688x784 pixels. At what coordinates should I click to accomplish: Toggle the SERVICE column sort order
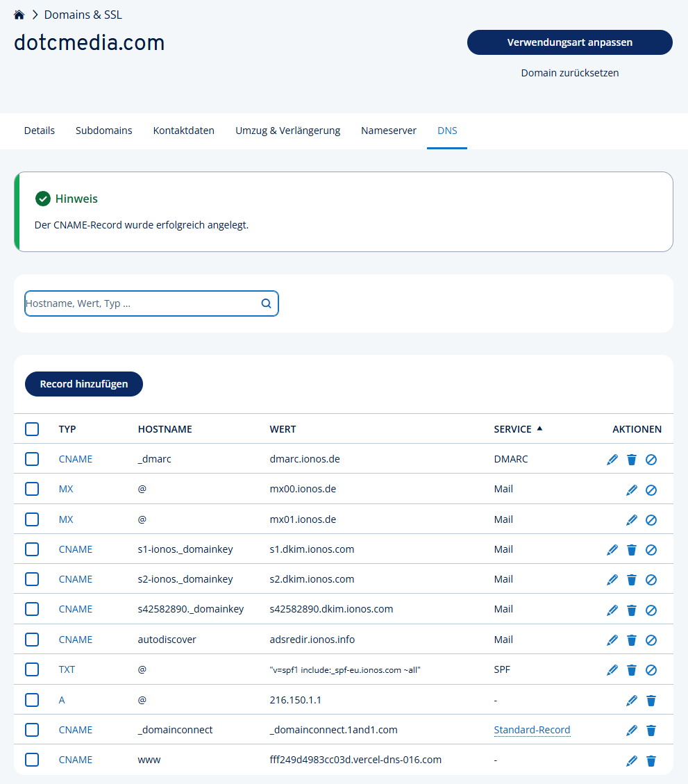[518, 429]
